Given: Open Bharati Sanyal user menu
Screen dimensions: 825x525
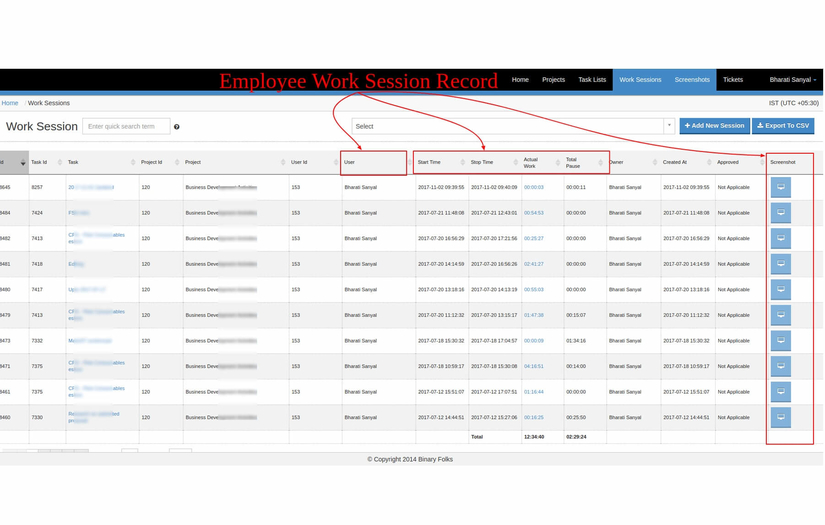Looking at the screenshot, I should [x=792, y=80].
